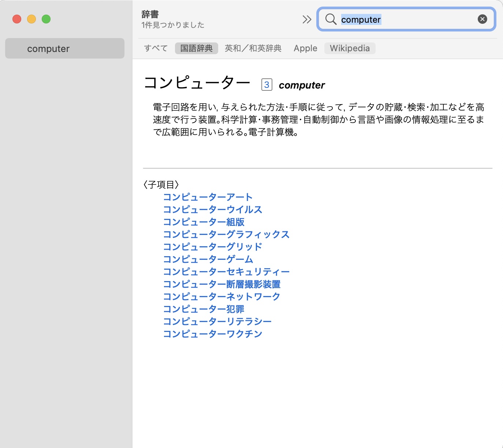Go to the コンピューター犯罪 entry
The image size is (503, 448).
pyautogui.click(x=204, y=309)
